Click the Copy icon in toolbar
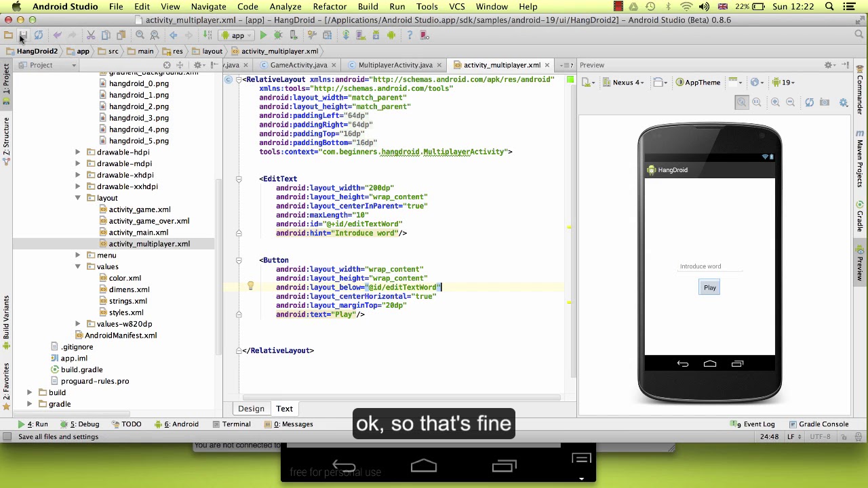Viewport: 868px width, 488px height. coord(106,35)
